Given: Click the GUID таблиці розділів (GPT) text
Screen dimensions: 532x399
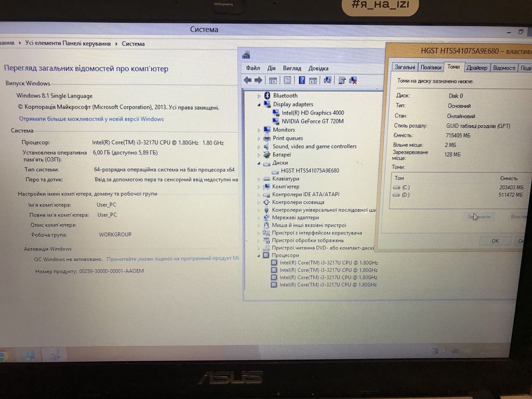Looking at the screenshot, I should 478,126.
